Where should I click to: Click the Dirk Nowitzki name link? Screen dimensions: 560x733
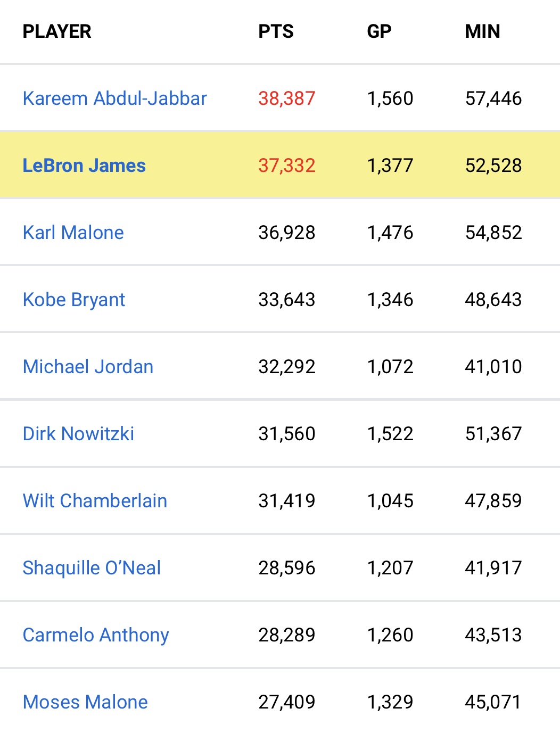pos(78,434)
